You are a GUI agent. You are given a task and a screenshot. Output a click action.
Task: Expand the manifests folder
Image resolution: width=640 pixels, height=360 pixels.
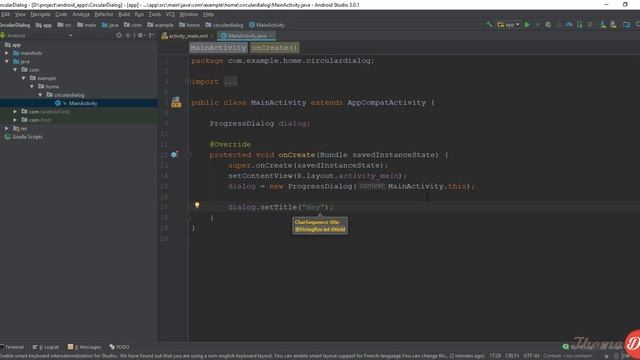click(x=7, y=53)
